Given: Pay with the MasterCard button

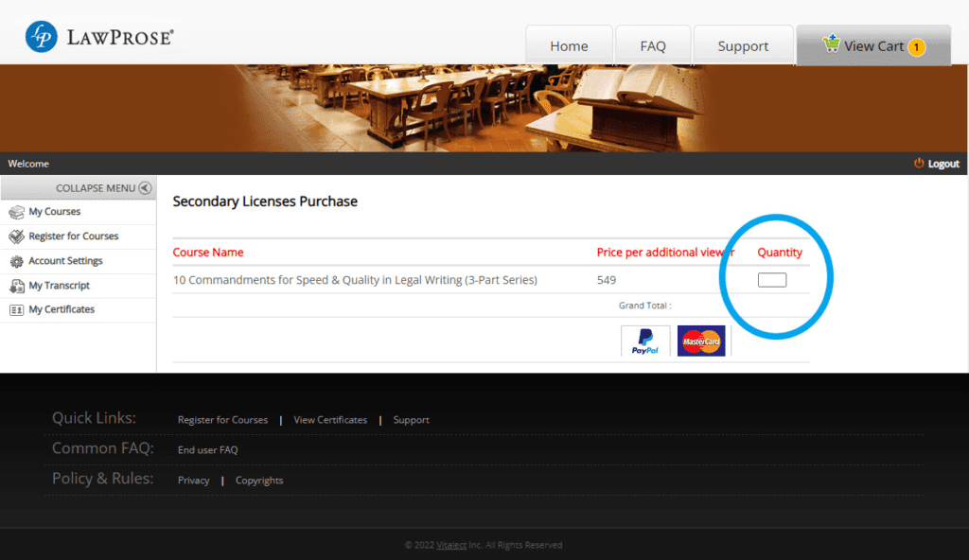Looking at the screenshot, I should click(x=701, y=341).
